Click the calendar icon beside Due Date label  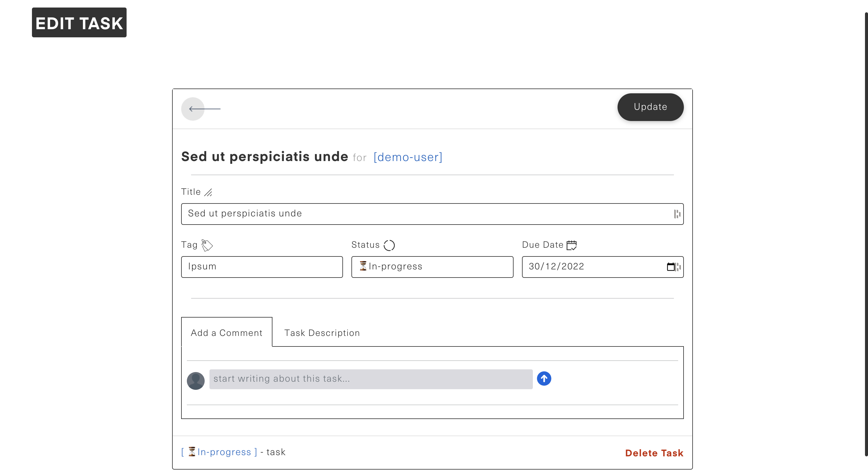[571, 245]
